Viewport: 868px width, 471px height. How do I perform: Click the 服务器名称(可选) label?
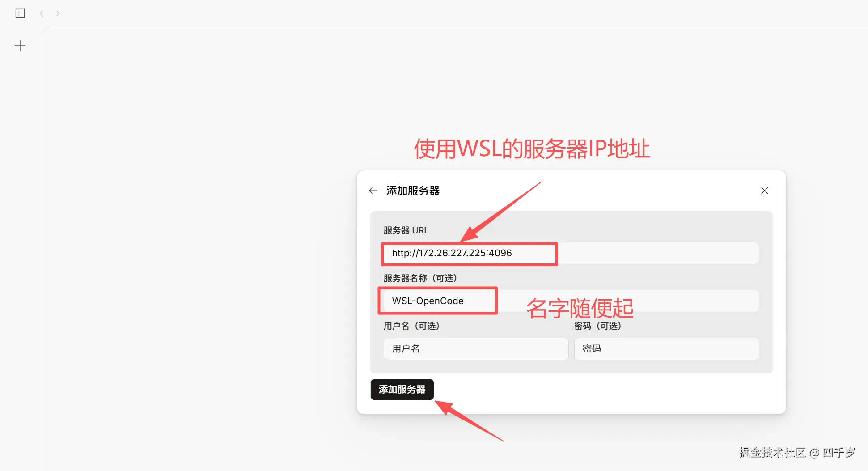[420, 278]
